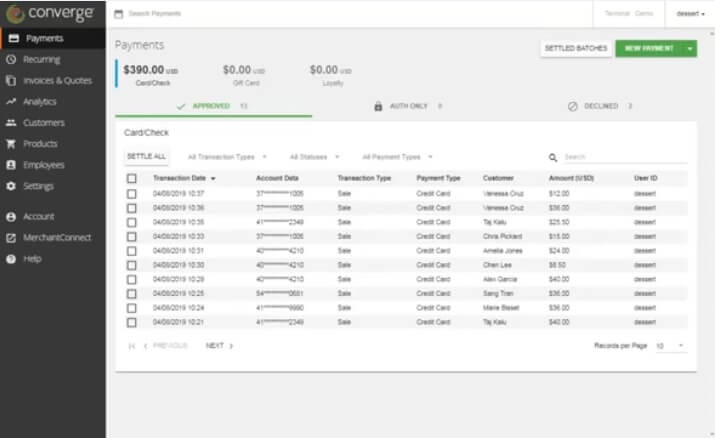Go to Next page of records

pos(218,346)
